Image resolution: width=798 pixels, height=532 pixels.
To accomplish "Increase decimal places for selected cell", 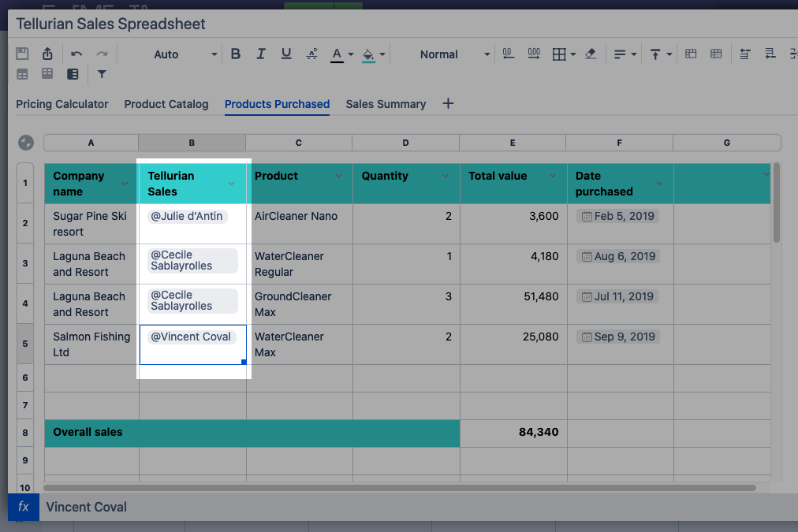I will click(x=532, y=54).
